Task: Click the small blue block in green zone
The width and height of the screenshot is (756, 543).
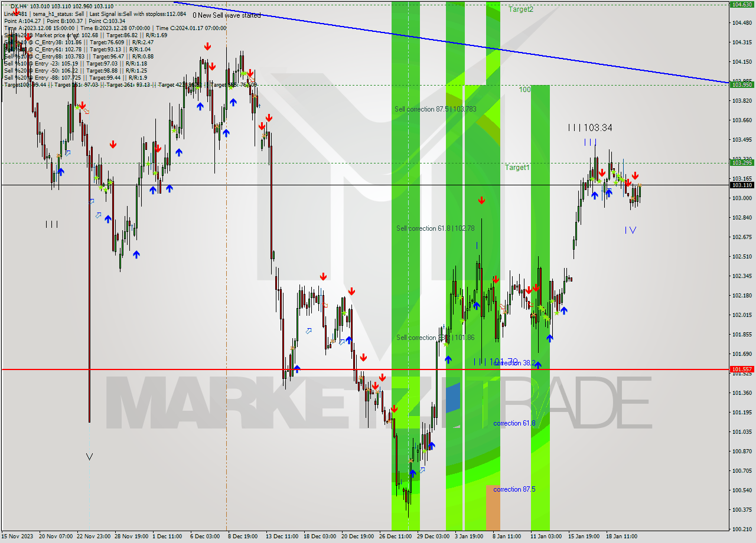Action: [453, 398]
